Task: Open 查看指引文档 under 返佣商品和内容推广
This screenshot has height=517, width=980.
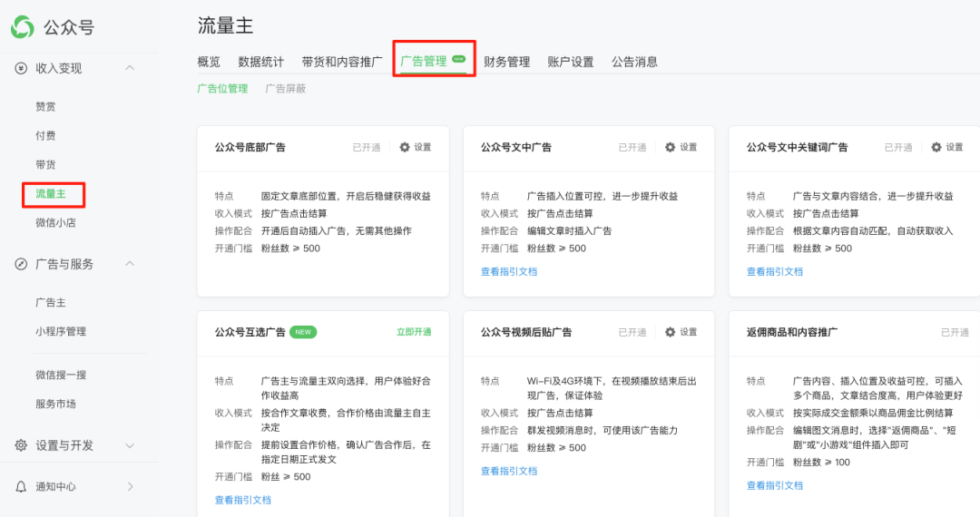Action: 775,486
